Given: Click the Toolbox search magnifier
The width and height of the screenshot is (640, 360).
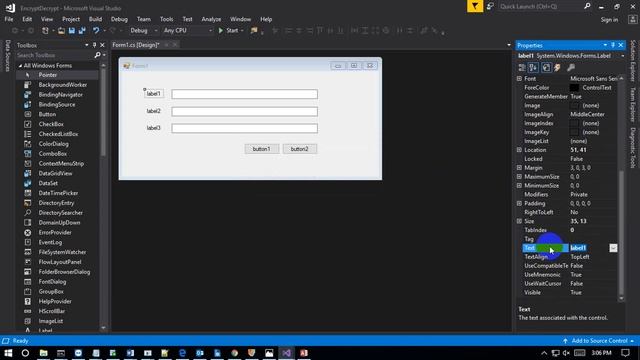Looking at the screenshot, I should point(97,55).
